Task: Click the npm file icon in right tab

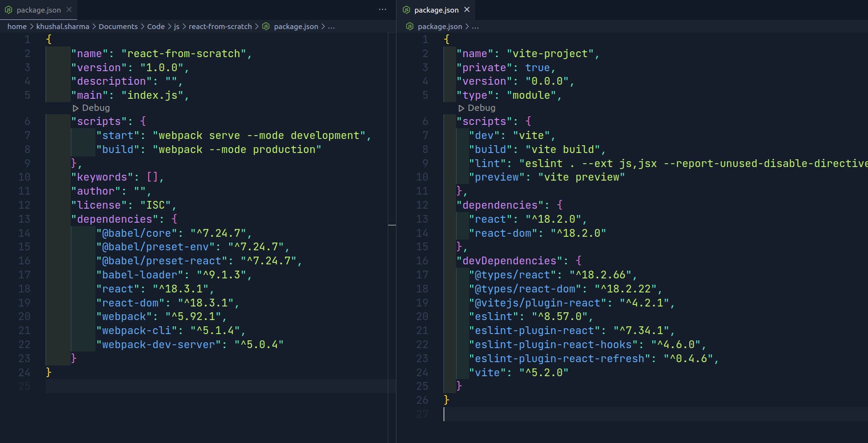Action: (406, 10)
